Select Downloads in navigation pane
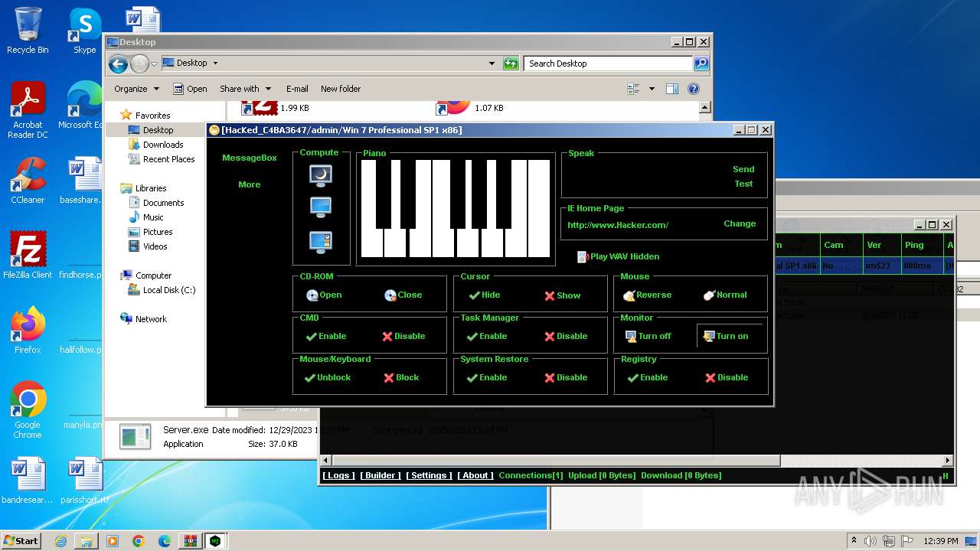Viewport: 980px width, 551px height. [x=163, y=145]
